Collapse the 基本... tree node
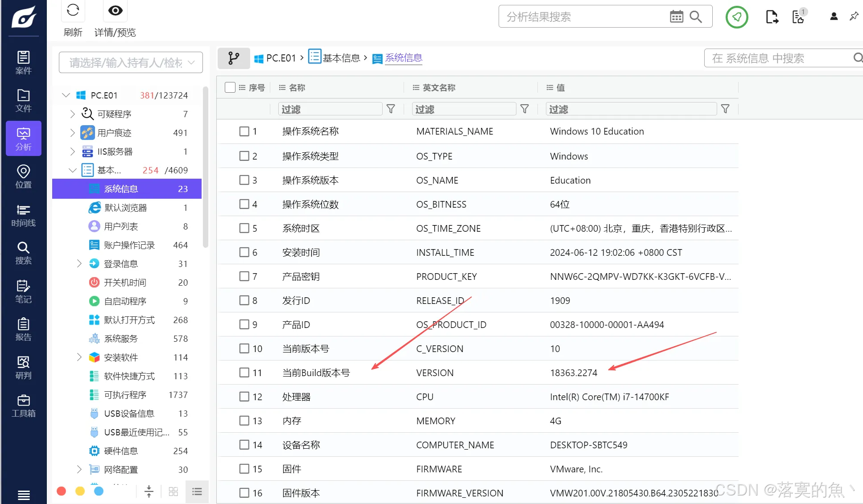The image size is (863, 504). (72, 170)
